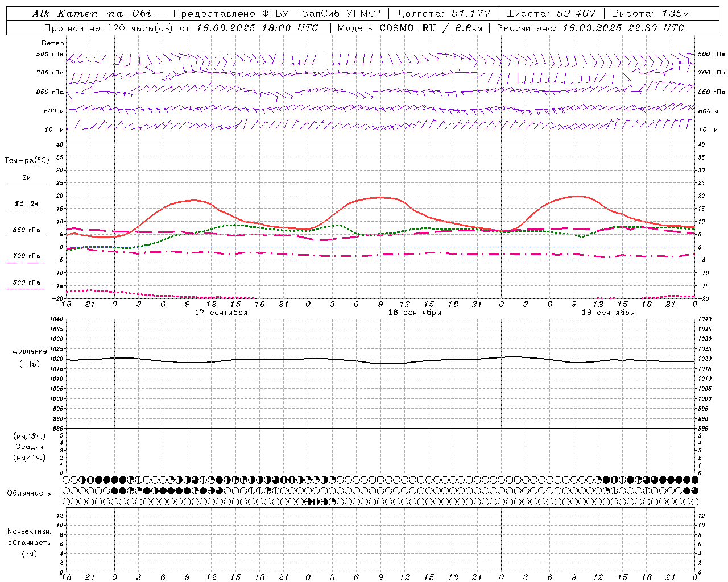Viewport: 728px width, 582px height.
Task: Click the 'Тем-ра(°C)' temperature section label
Action: (x=27, y=161)
